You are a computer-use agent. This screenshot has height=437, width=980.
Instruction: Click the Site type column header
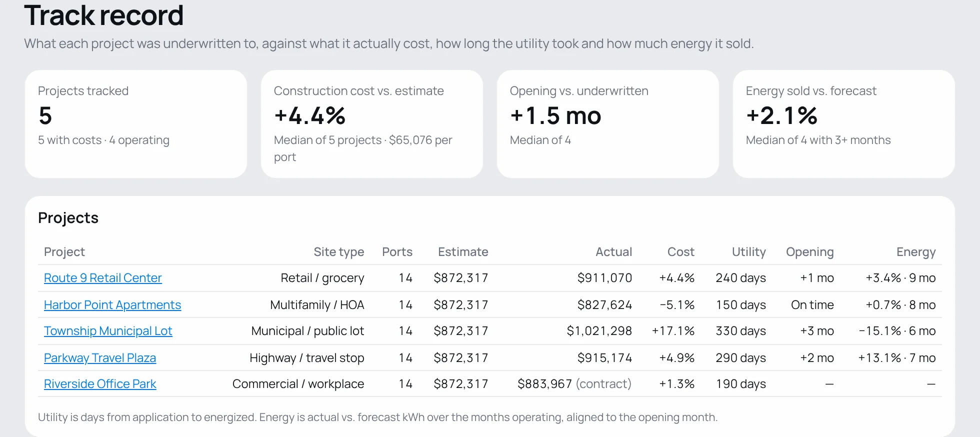coord(338,252)
